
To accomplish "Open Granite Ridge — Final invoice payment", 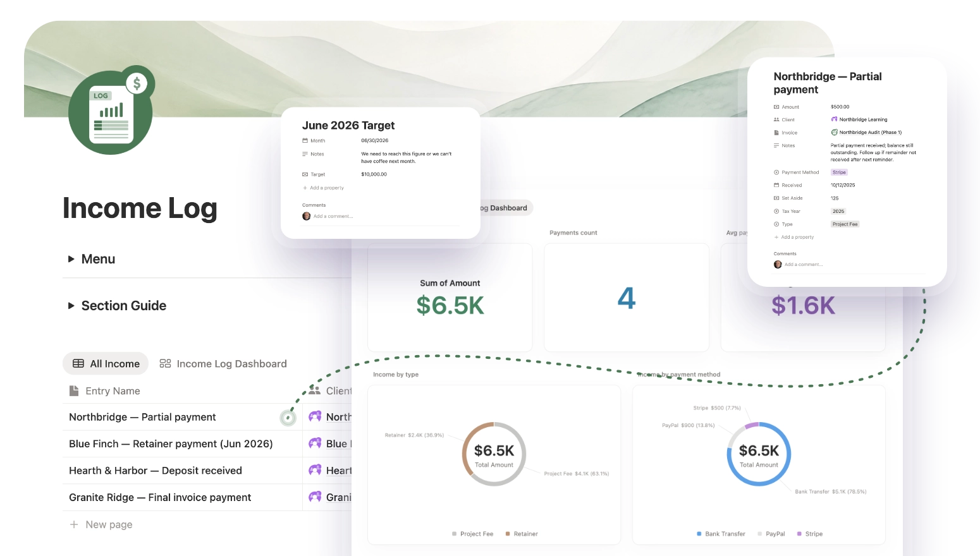I will tap(160, 498).
